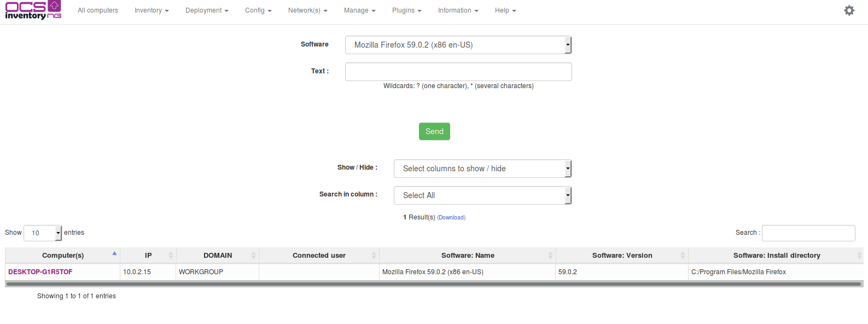
Task: Click the Wildcards hint text
Action: [458, 86]
